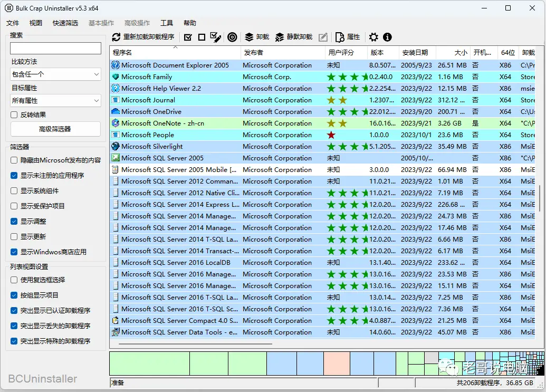The height and width of the screenshot is (392, 546).
Task: Click the invert selection icon
Action: point(216,37)
